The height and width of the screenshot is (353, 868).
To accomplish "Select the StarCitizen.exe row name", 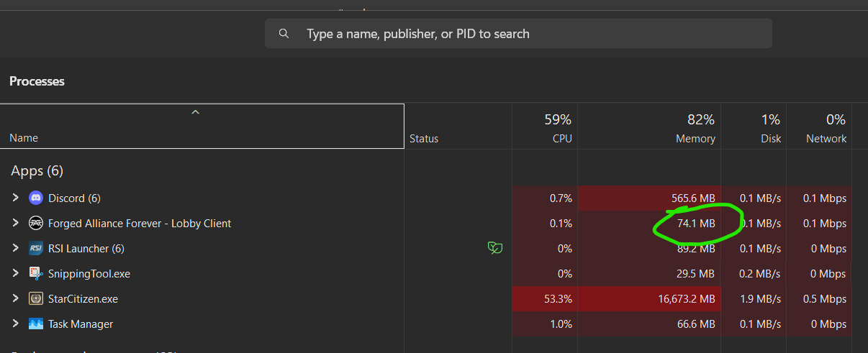I will tap(83, 299).
